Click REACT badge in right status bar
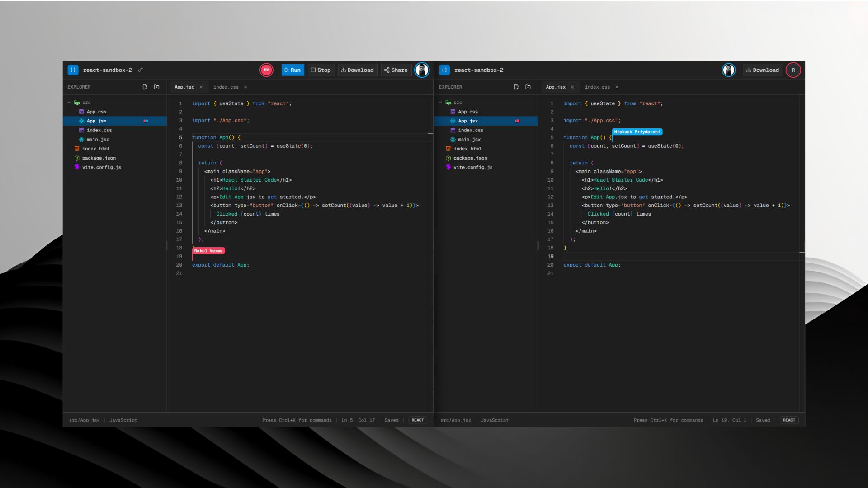Viewport: 868px width, 488px height. pos(789,420)
